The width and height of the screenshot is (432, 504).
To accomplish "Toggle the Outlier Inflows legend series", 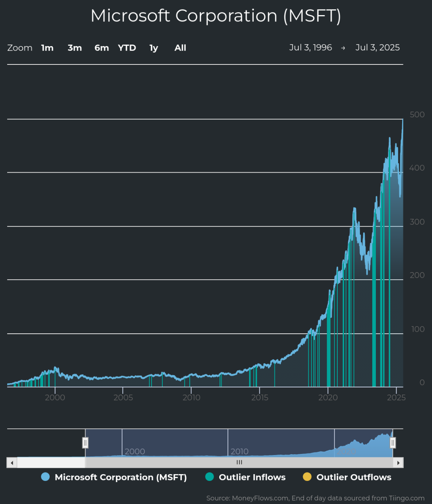I will [245, 477].
